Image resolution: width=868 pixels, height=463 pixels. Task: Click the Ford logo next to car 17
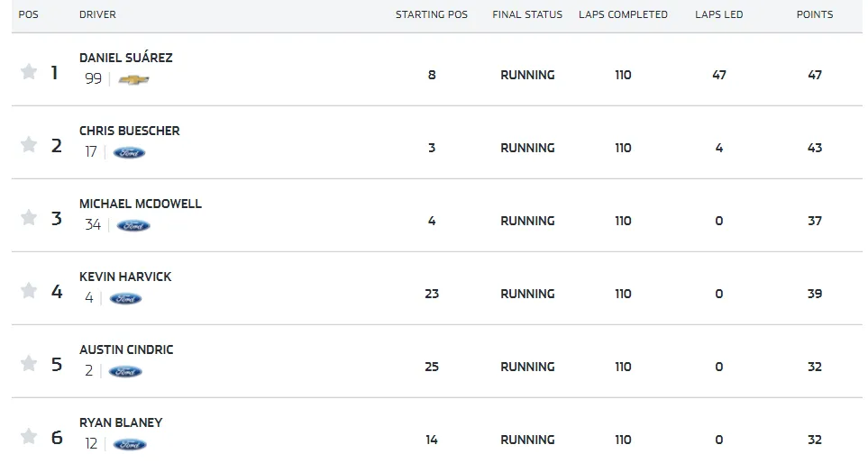coord(130,152)
